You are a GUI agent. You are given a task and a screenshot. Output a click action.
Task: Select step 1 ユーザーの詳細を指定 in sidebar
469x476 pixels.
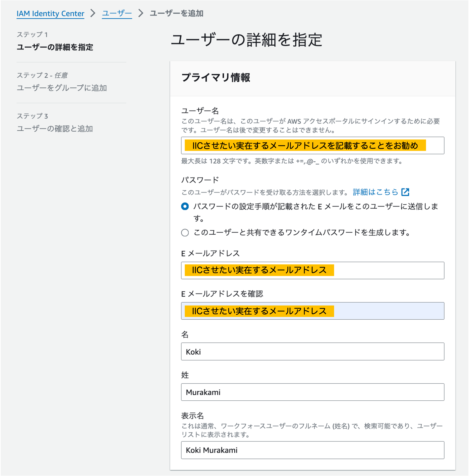[x=55, y=47]
